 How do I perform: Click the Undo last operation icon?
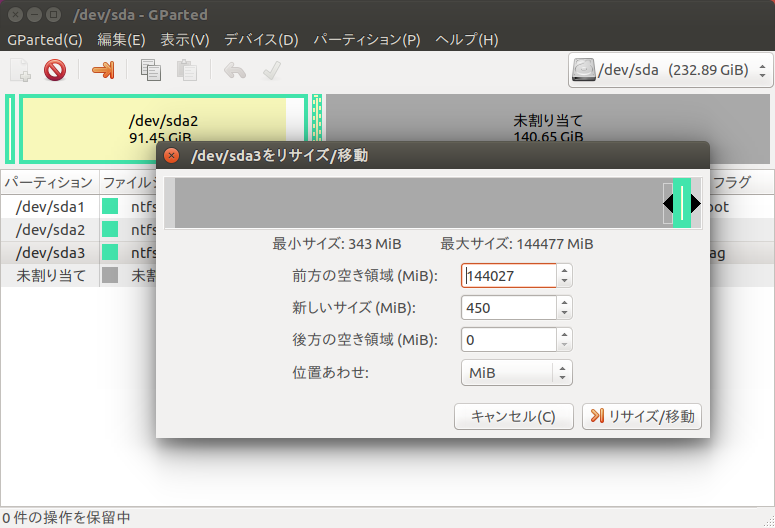click(x=235, y=70)
